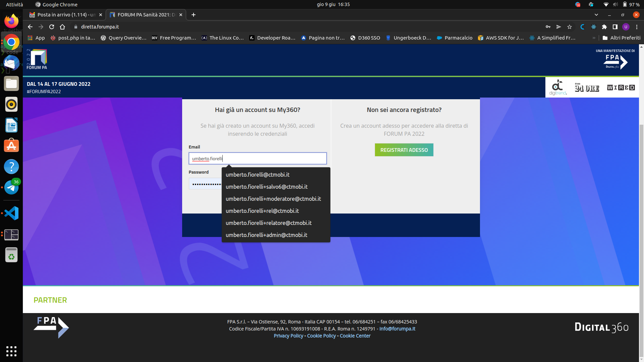Choose umberto.fiorelli+moderatore@ctmobi.it from autofill list
The image size is (644, 362).
(273, 199)
